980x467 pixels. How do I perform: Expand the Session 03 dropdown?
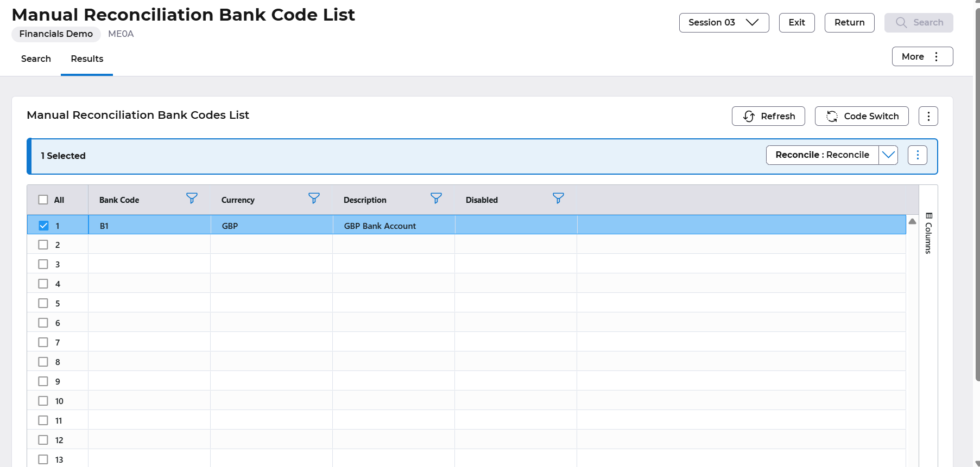[724, 23]
